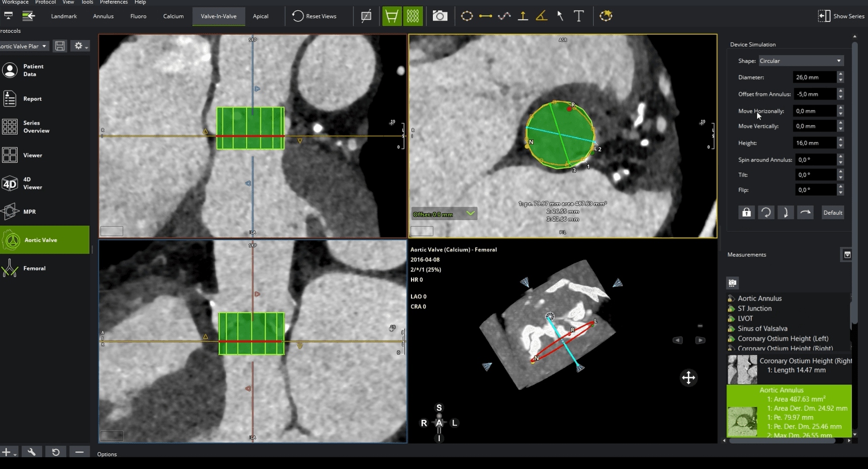Select the angle measurement tool

coord(542,16)
